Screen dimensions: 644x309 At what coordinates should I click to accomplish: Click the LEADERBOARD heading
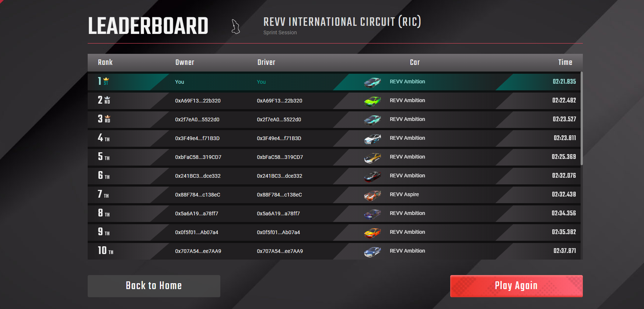point(148,26)
